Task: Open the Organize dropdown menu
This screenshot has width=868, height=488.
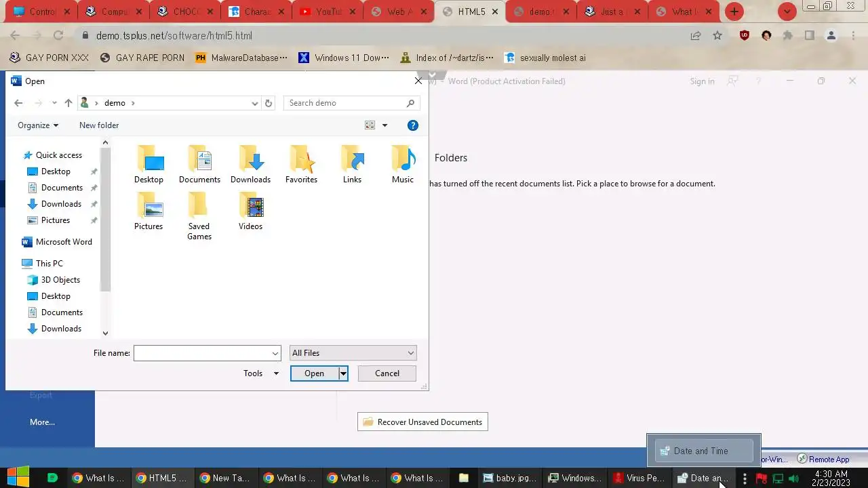Action: click(38, 125)
